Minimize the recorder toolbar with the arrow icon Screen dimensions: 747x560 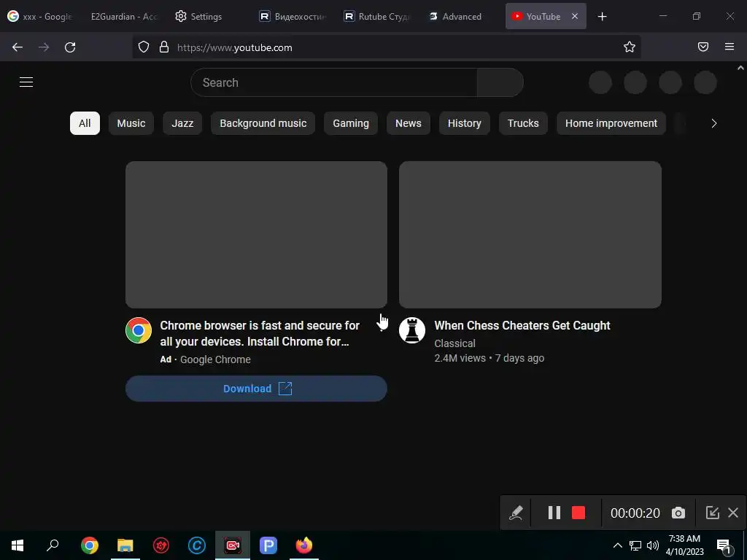click(712, 513)
